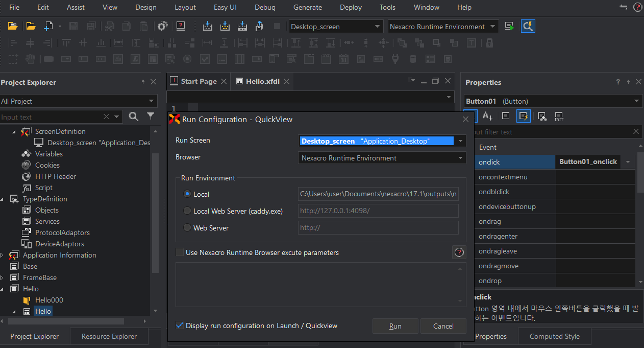Image resolution: width=644 pixels, height=348 pixels.
Task: Click the alphabetical sort A icon in Properties
Action: [x=487, y=116]
